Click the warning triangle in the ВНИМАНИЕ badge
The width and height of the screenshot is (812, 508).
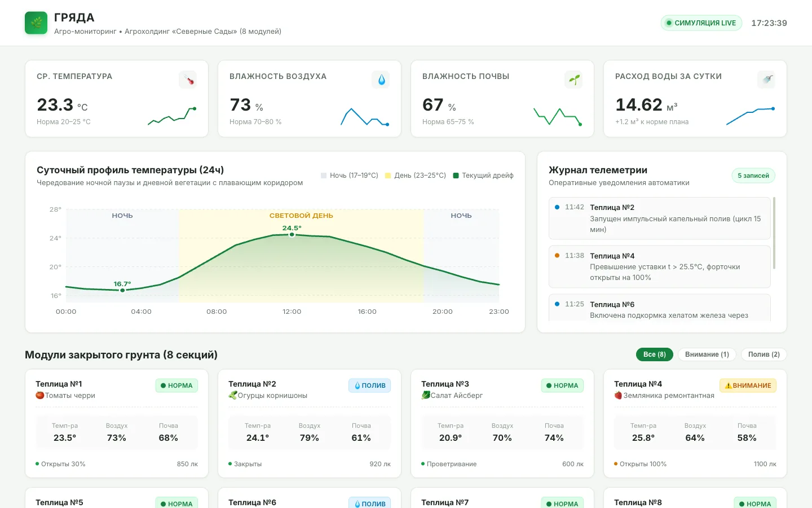(728, 386)
